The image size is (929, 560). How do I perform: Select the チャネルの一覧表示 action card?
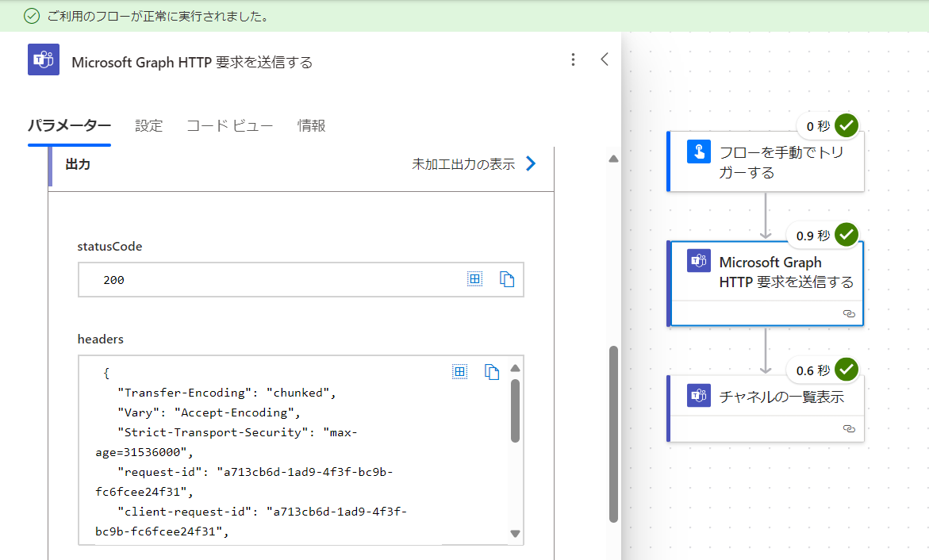coord(766,408)
